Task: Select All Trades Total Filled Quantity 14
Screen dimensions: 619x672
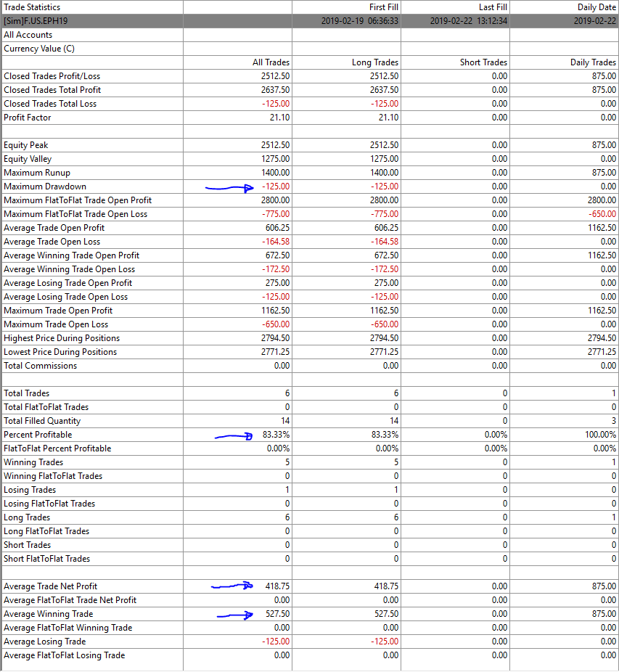Action: [285, 421]
